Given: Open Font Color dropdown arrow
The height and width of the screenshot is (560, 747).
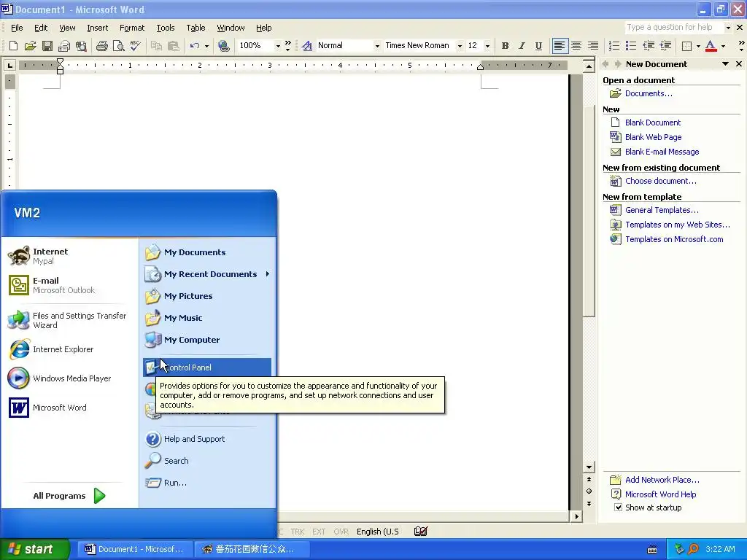Looking at the screenshot, I should pyautogui.click(x=723, y=46).
